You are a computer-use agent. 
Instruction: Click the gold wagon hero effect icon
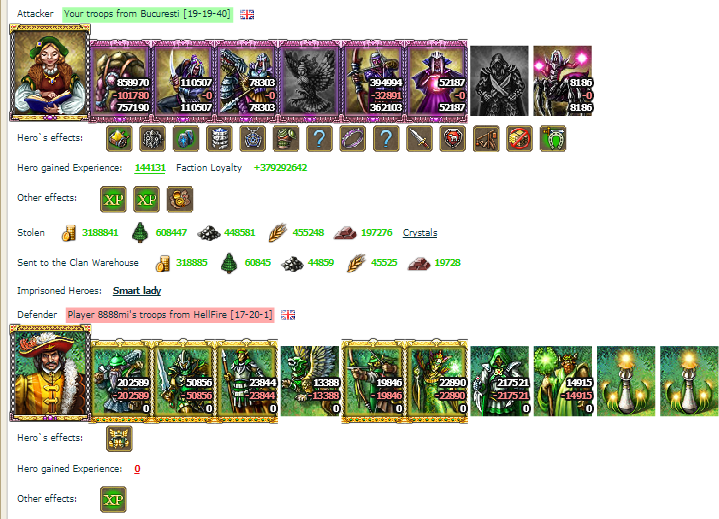tap(119, 138)
